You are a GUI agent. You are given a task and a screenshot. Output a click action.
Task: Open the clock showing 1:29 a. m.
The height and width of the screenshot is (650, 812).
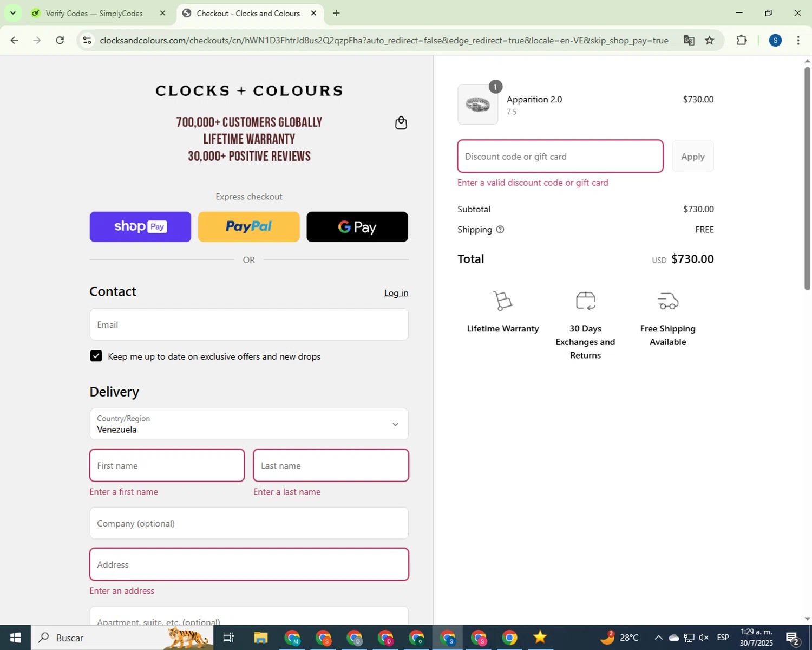pos(756,638)
